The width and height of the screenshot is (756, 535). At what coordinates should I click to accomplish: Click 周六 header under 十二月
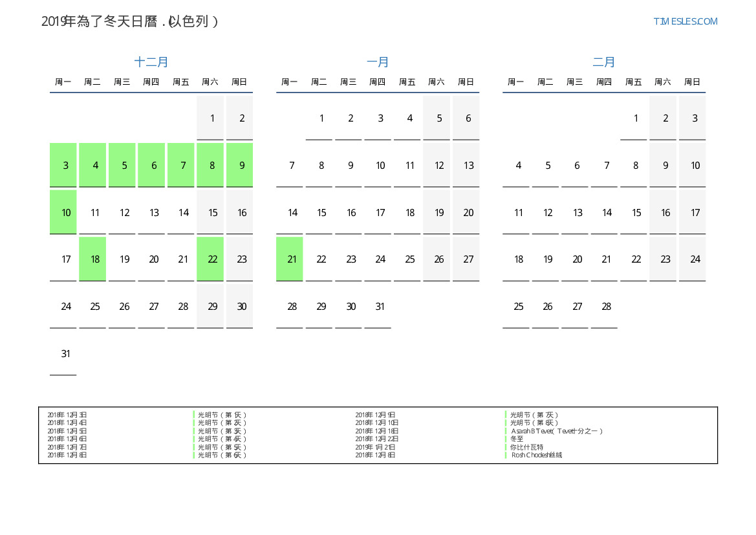tap(210, 82)
